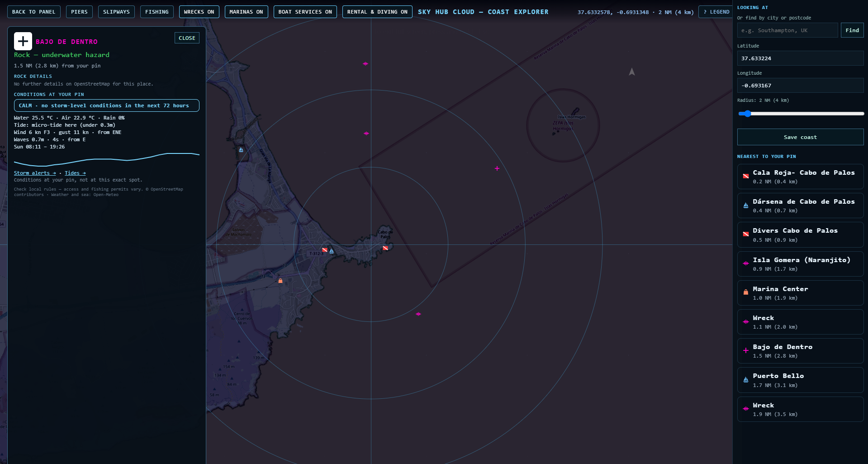Screen dimensions: 868x464
Task: Click the wave forecast sparkline chart
Action: (107, 159)
